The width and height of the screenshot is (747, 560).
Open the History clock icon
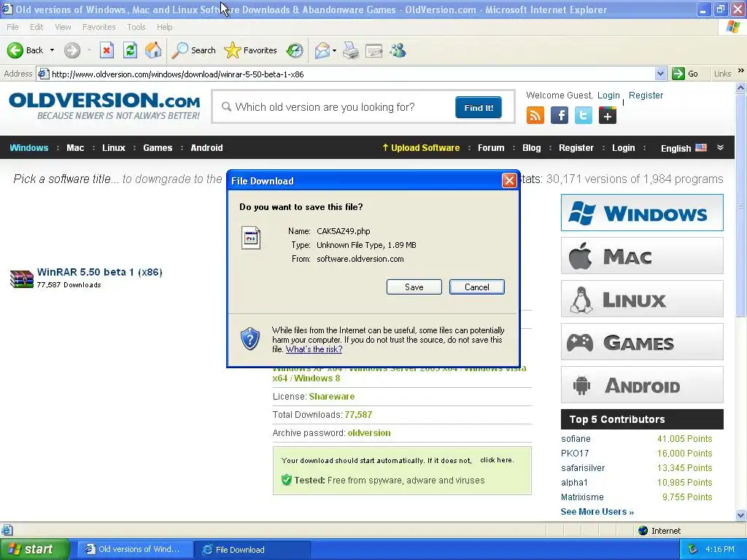pos(295,50)
